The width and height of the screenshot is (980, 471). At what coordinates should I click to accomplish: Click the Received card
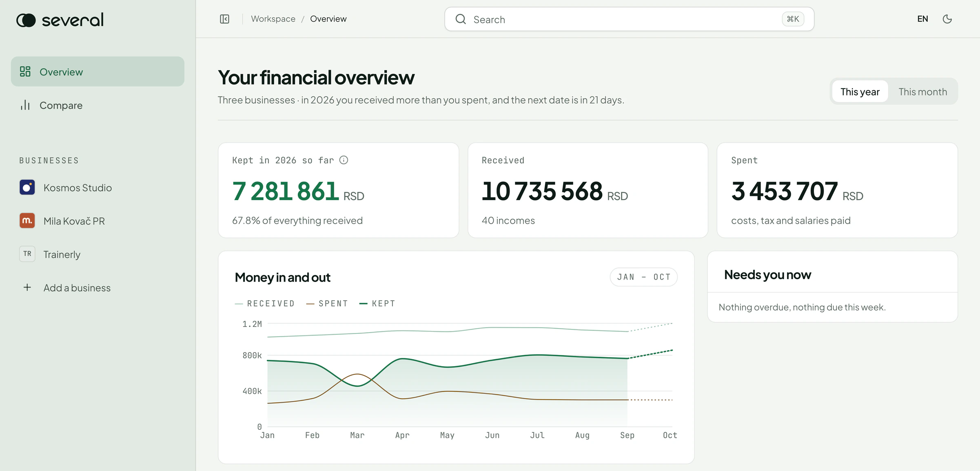[588, 190]
